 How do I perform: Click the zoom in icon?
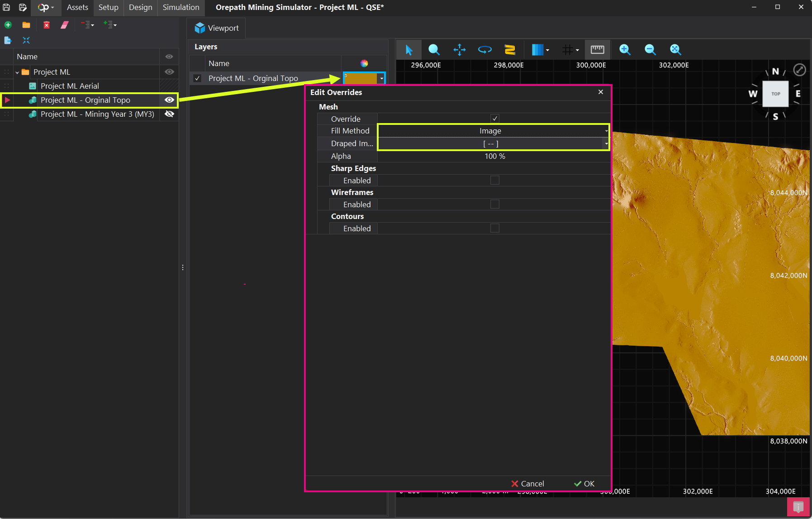pos(625,49)
